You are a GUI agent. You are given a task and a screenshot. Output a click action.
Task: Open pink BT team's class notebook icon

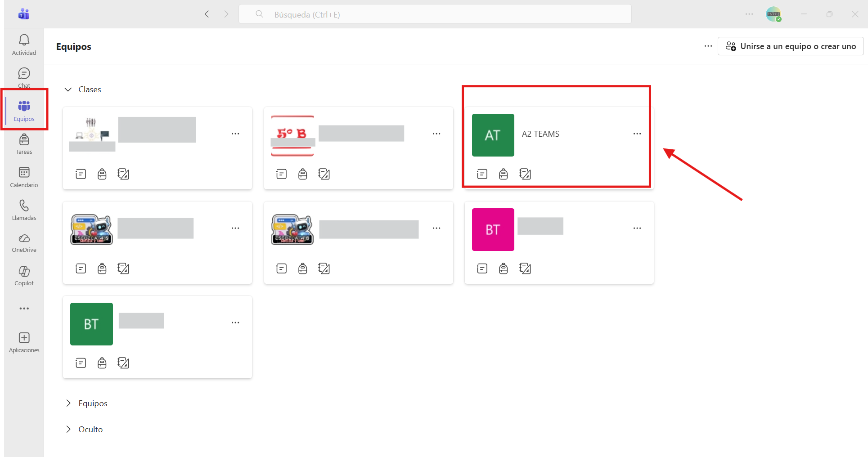[525, 269]
